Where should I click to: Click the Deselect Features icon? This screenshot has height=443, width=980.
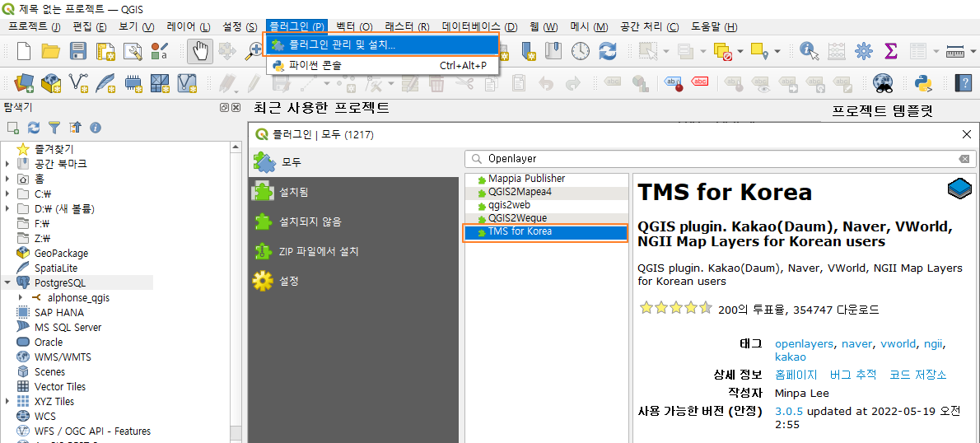tap(723, 50)
